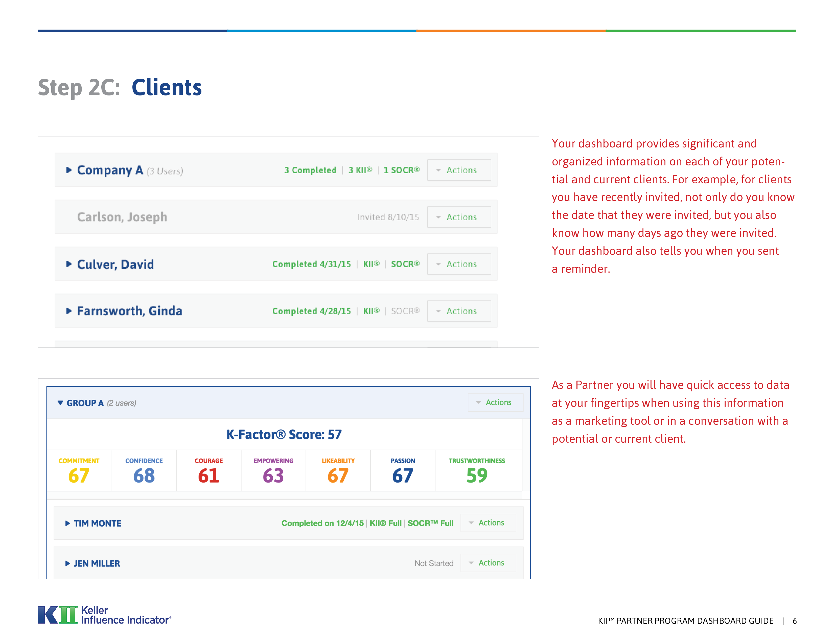Click 'Completed 4/31/15' status text
The image size is (834, 644).
pos(311,264)
